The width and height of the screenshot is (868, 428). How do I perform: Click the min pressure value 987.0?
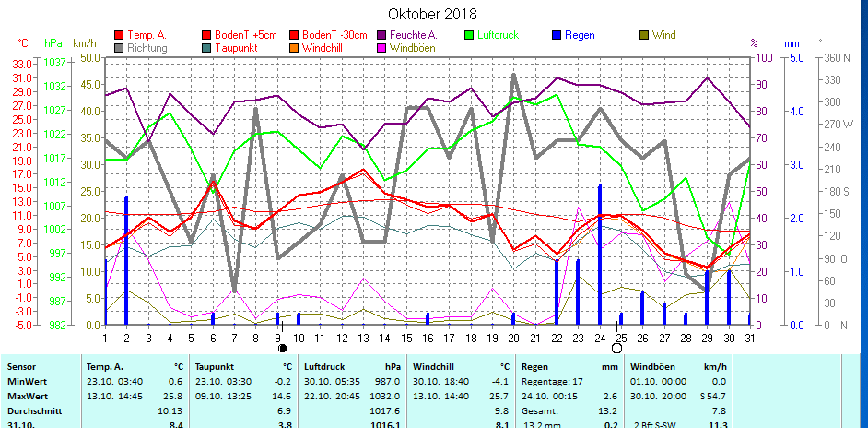[x=388, y=382]
